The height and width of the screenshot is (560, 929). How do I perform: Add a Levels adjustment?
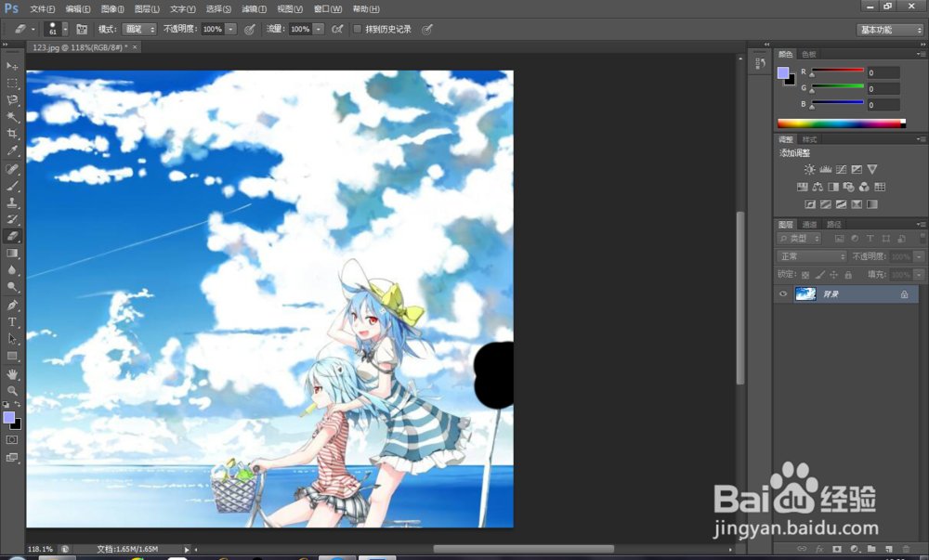click(x=825, y=169)
